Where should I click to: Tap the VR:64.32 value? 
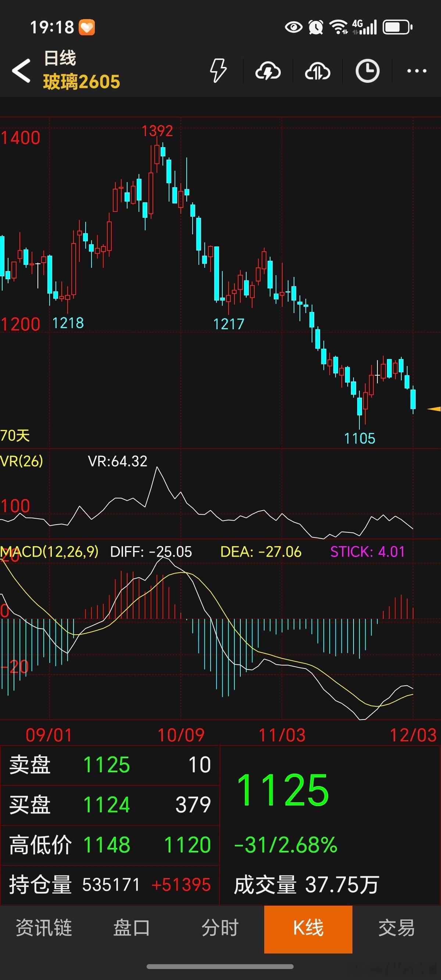118,461
